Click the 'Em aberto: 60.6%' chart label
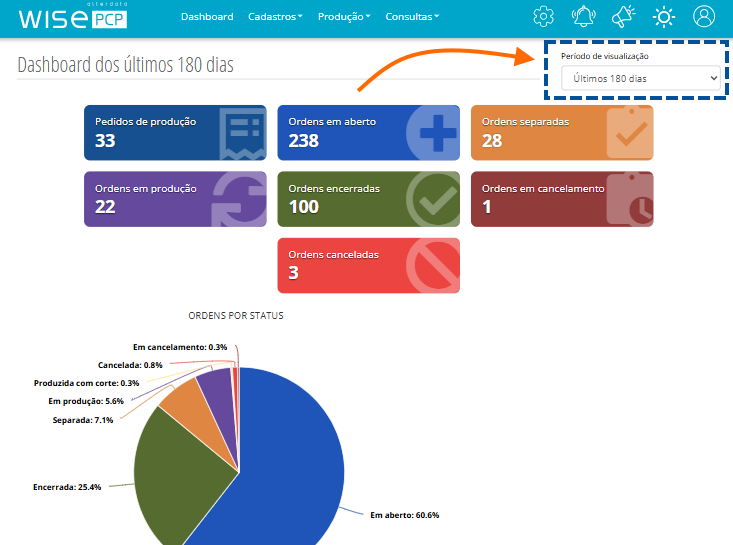 (404, 515)
